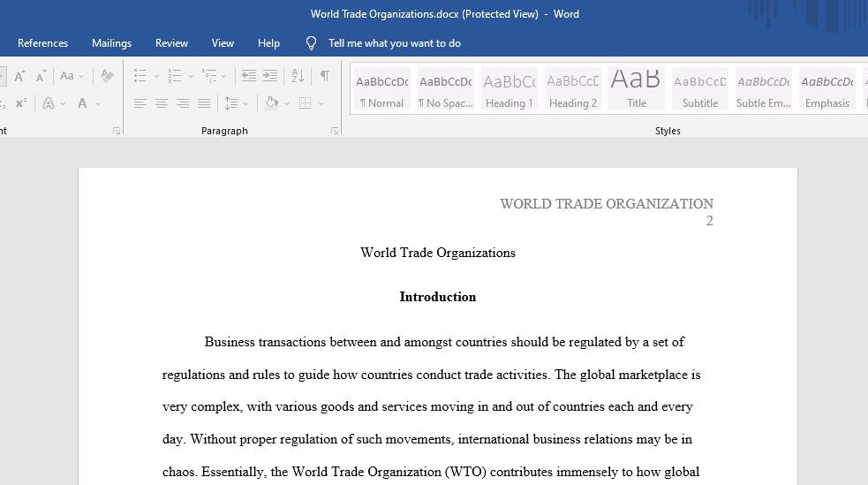
Task: Toggle Show/Hide paragraph marks
Action: 325,76
